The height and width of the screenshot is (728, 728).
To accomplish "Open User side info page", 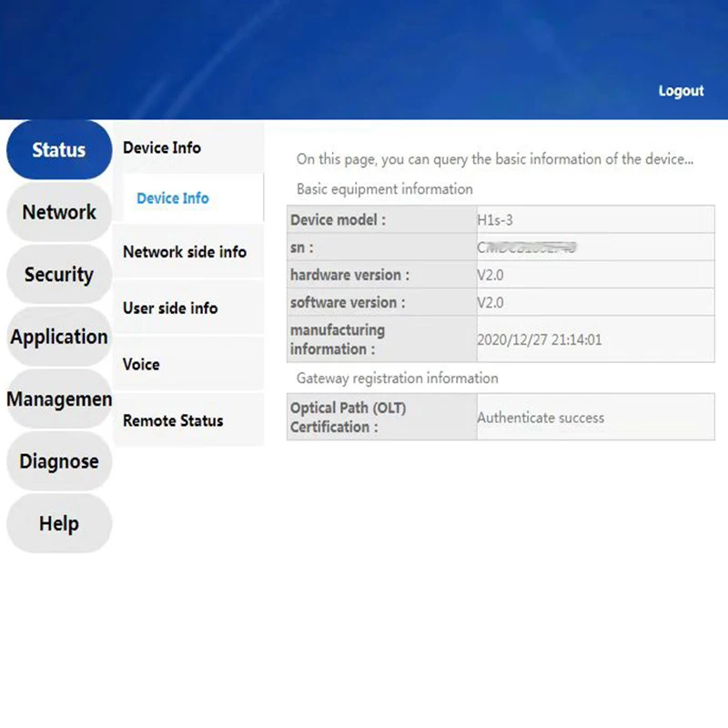I will [x=170, y=308].
